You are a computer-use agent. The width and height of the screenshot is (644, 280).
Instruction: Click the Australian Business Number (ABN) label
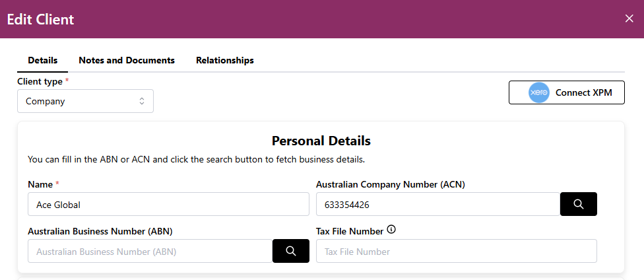tap(100, 231)
